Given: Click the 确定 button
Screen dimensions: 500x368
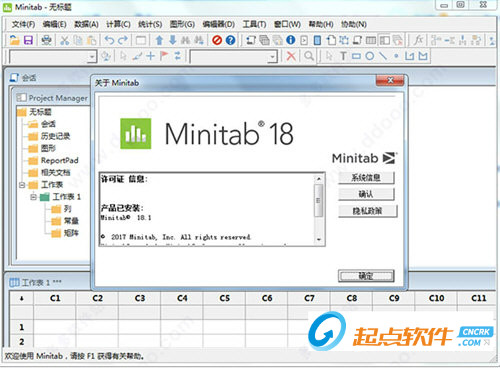Looking at the screenshot, I should point(366,276).
